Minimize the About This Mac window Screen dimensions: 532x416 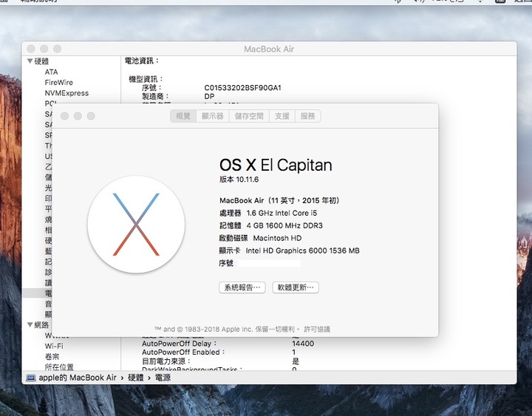(x=78, y=116)
